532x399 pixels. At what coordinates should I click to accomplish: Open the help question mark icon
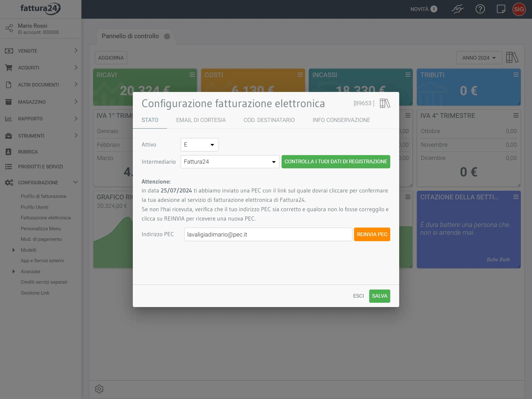coord(480,9)
